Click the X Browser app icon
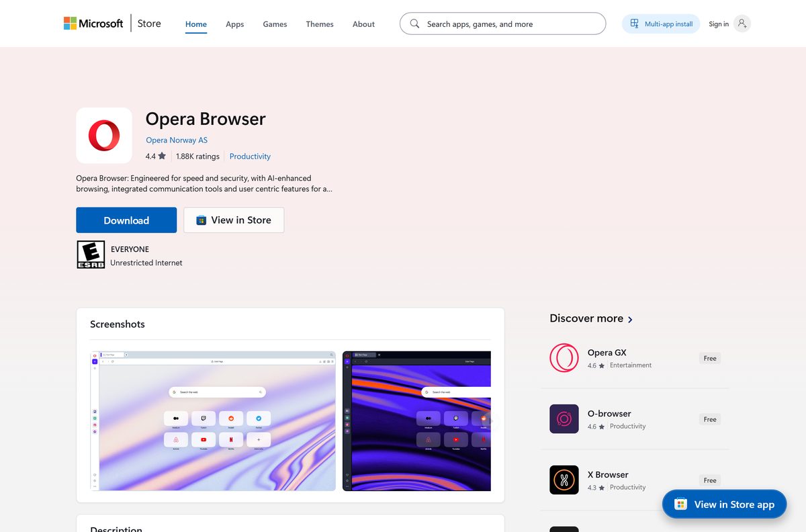 [564, 480]
